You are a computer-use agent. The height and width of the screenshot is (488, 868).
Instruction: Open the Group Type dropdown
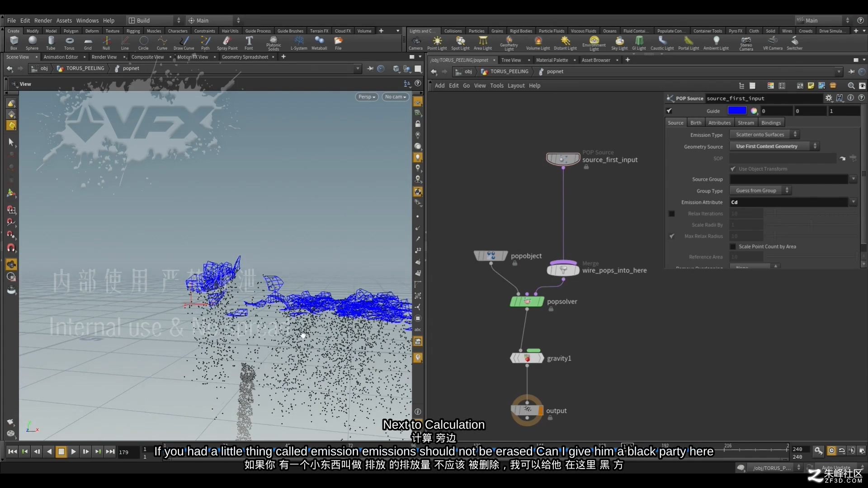760,191
